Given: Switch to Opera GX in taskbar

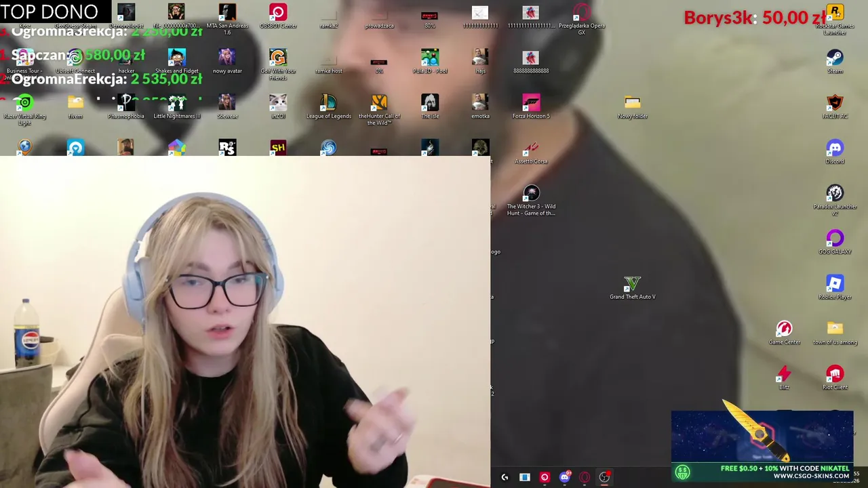Looking at the screenshot, I should click(x=585, y=477).
